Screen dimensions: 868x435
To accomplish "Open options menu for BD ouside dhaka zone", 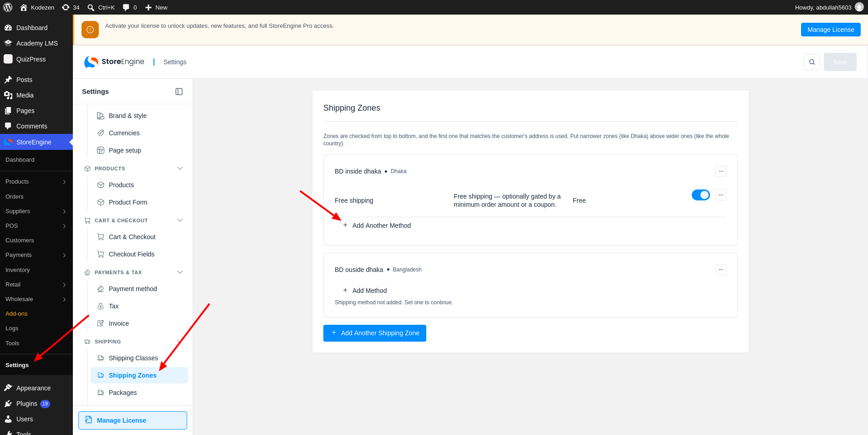I will [x=721, y=270].
